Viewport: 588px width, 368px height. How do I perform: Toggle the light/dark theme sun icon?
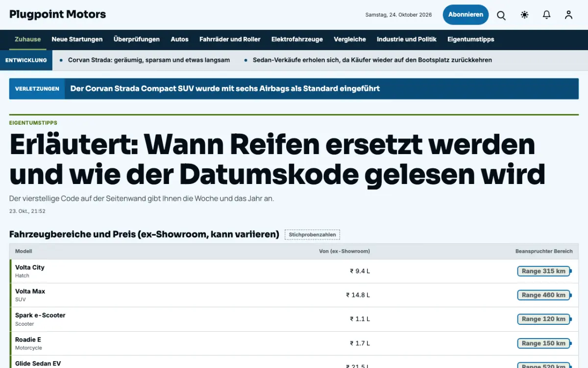[x=524, y=15]
